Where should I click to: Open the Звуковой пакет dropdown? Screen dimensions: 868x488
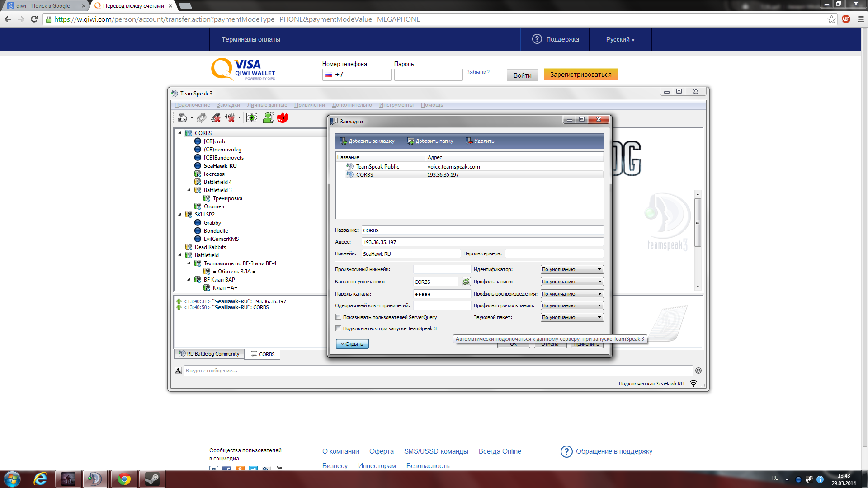point(572,317)
